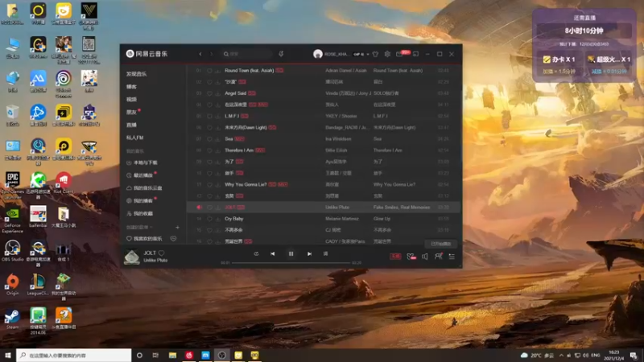Download the song Round Town
644x362 pixels.
click(217, 71)
